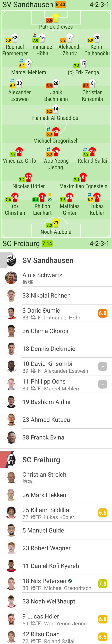Tap Vincenzo Grifo's jersey icon

click(19, 152)
